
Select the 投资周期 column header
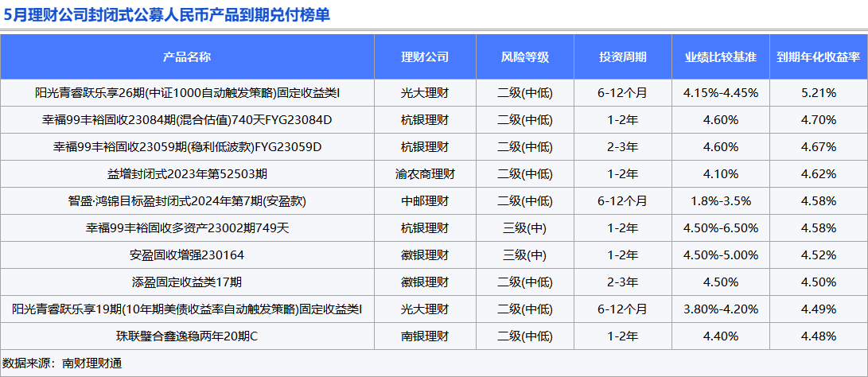[x=623, y=57]
